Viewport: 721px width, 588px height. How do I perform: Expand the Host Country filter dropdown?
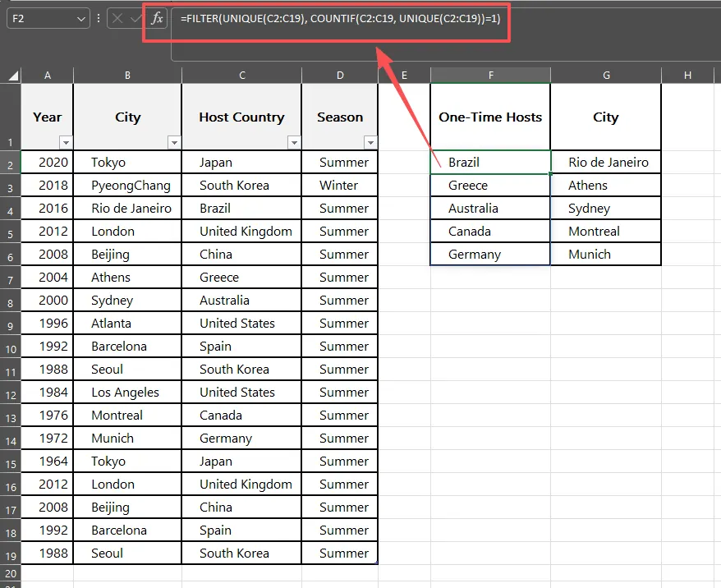click(x=294, y=142)
